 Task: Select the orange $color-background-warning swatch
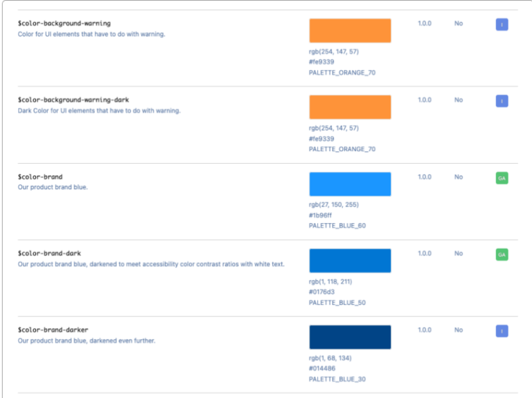[350, 31]
